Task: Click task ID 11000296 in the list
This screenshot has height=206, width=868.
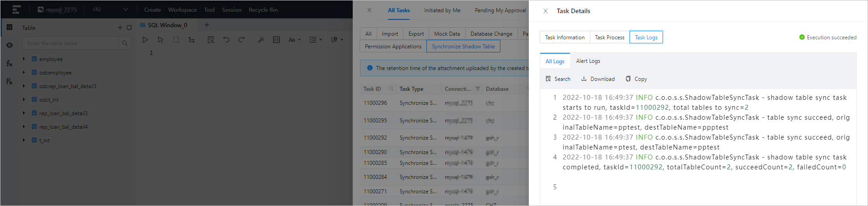Action: 375,103
